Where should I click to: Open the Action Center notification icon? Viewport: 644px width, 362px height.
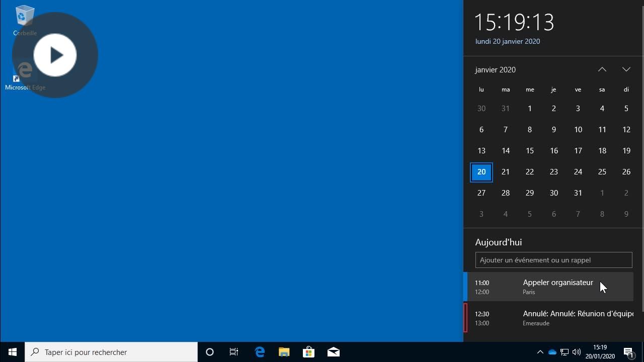(628, 352)
